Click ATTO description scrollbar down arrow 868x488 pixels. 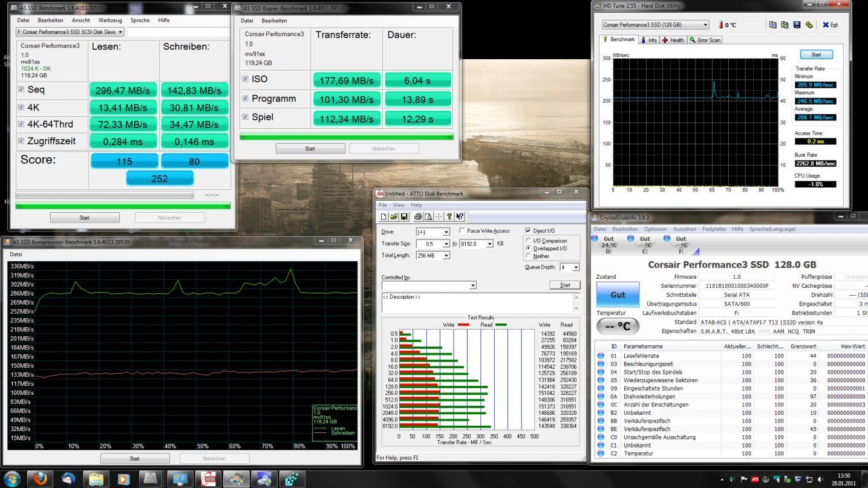pyautogui.click(x=576, y=308)
